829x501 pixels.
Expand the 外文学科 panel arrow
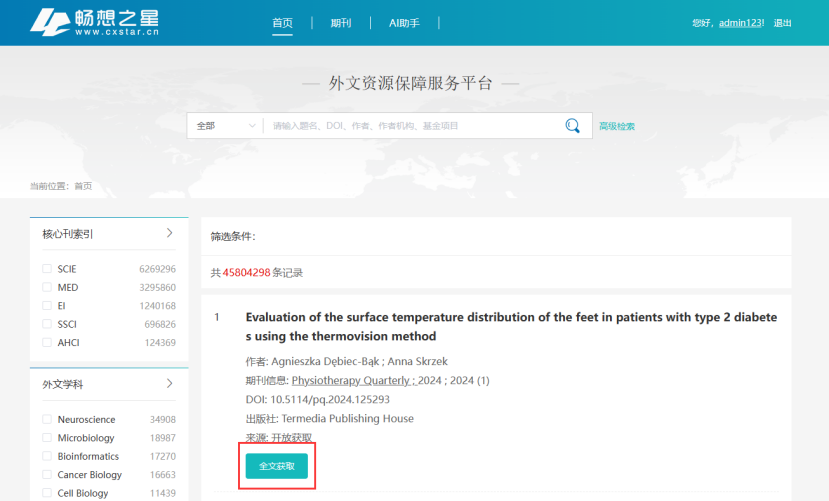click(169, 383)
